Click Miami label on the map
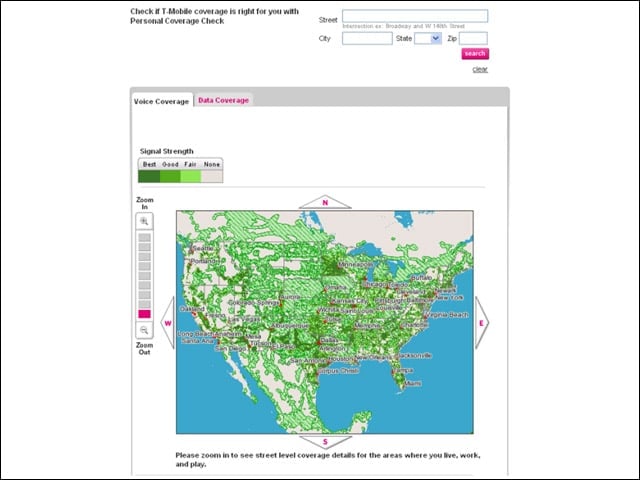The image size is (640, 480). [x=413, y=383]
